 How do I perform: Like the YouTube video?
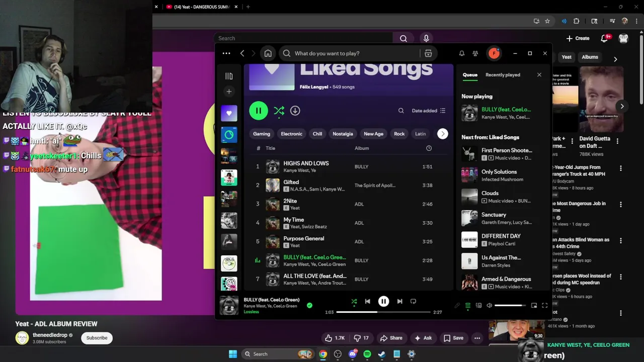point(335,338)
